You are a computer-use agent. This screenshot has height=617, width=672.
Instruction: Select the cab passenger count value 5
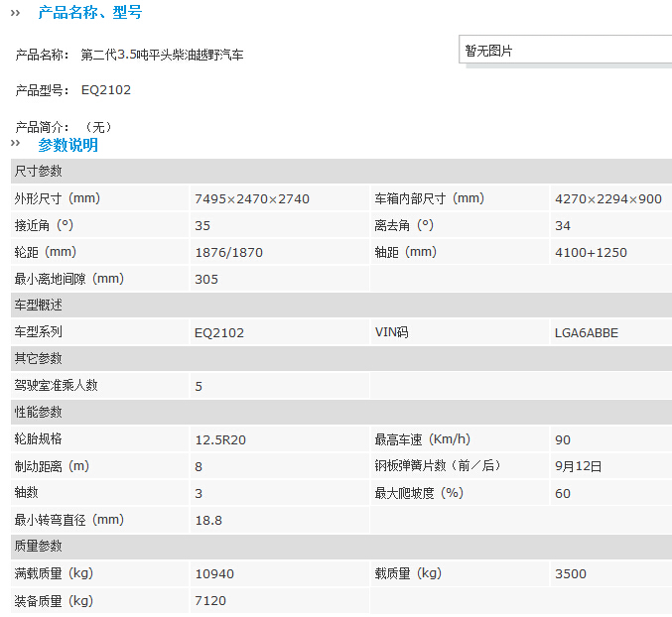199,386
